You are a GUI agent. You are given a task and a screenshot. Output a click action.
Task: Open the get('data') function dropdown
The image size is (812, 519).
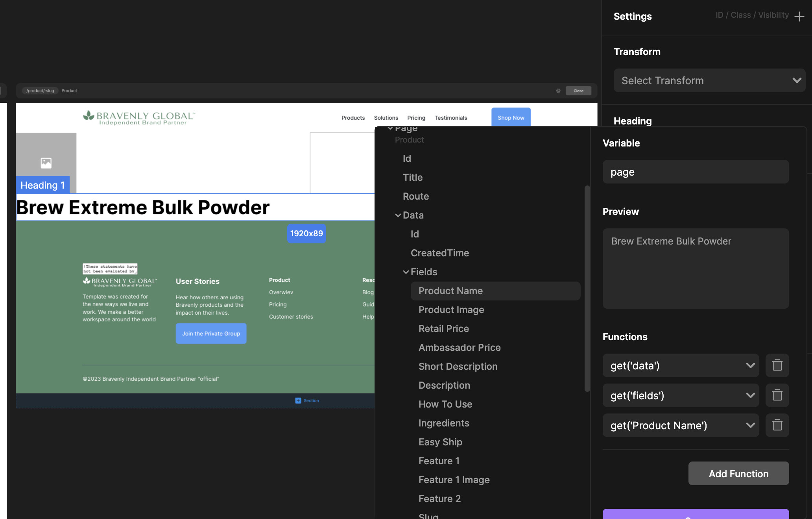click(x=681, y=365)
